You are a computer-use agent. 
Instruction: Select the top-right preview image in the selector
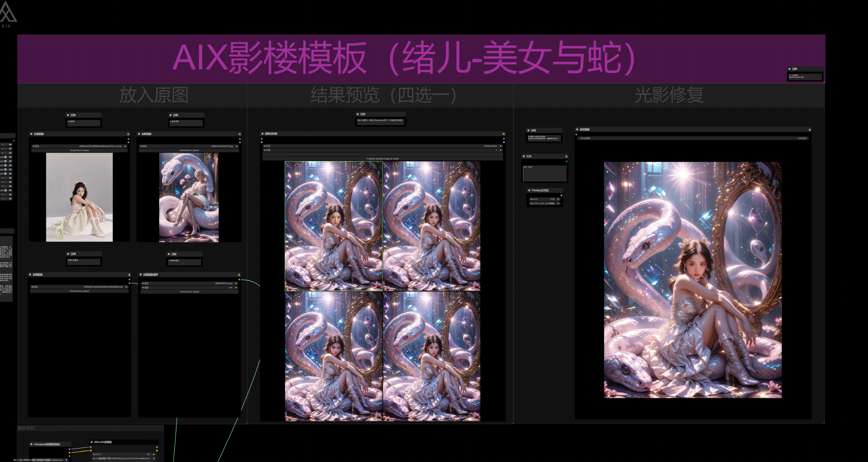pos(431,226)
